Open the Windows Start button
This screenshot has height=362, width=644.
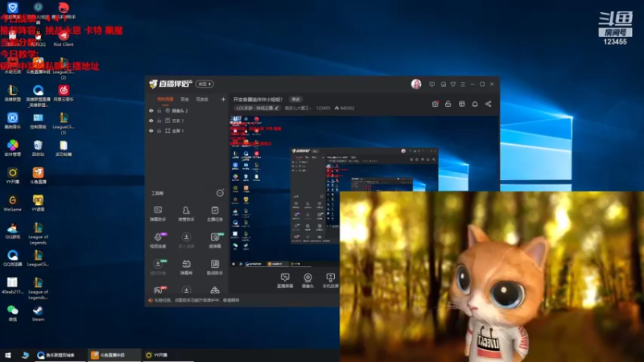coord(8,355)
